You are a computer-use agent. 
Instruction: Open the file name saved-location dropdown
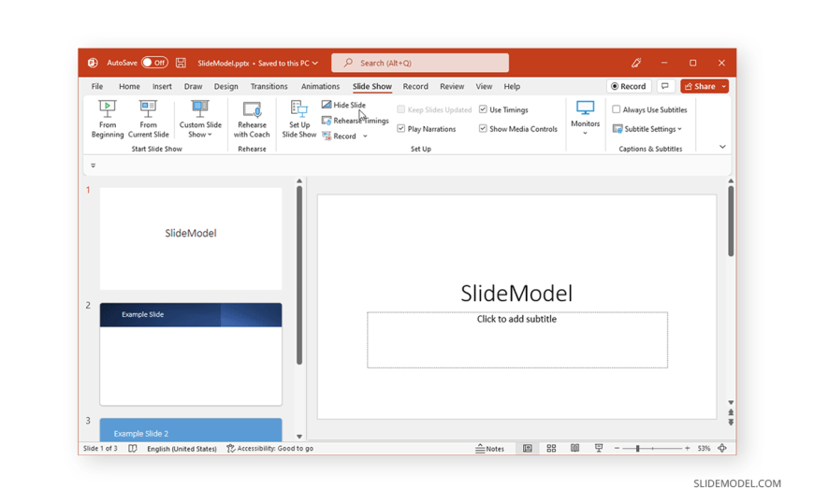[x=315, y=63]
